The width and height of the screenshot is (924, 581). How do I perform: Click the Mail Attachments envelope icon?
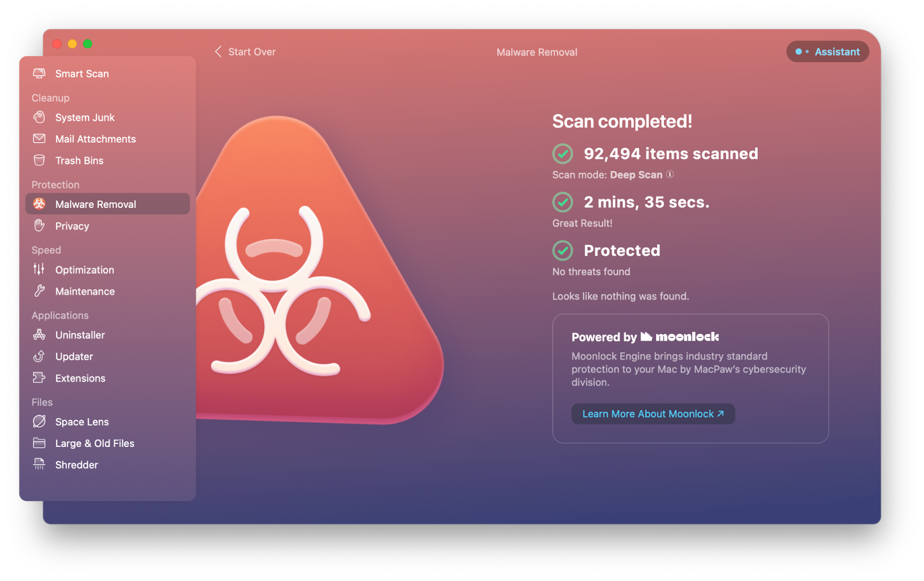pos(39,139)
